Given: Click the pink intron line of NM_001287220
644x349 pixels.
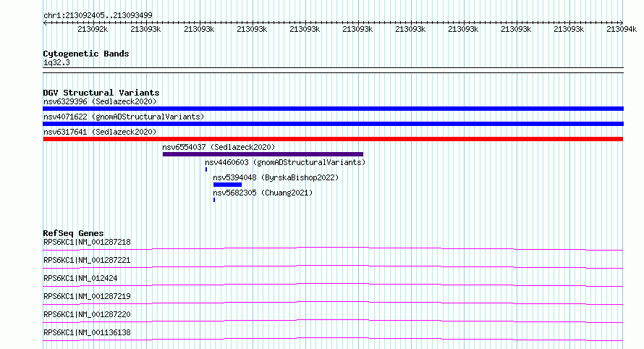Looking at the screenshot, I should pos(333,321).
